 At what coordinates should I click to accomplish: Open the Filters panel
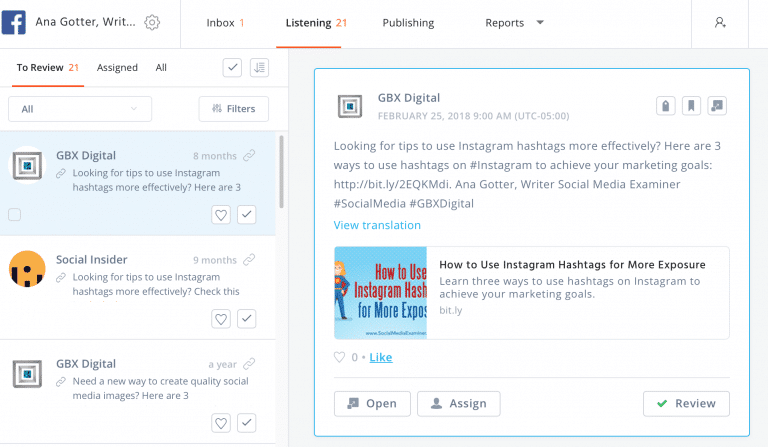[233, 109]
